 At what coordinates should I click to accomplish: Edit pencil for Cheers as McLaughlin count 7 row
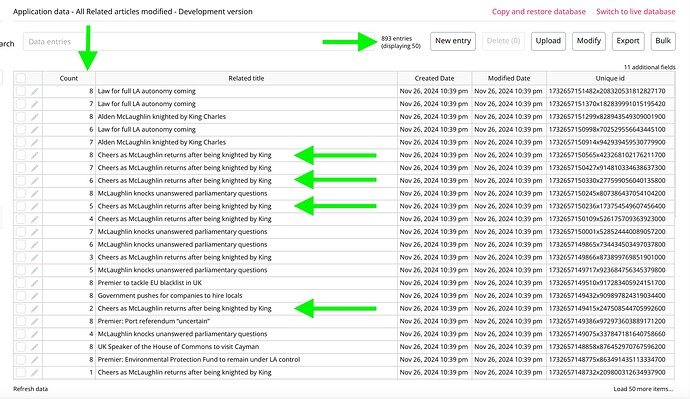click(x=34, y=168)
